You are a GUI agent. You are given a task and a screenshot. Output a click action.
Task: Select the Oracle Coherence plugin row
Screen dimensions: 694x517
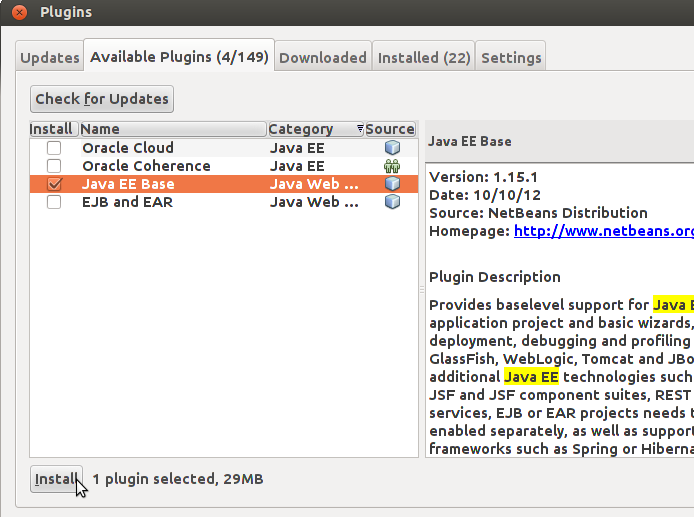pos(224,166)
